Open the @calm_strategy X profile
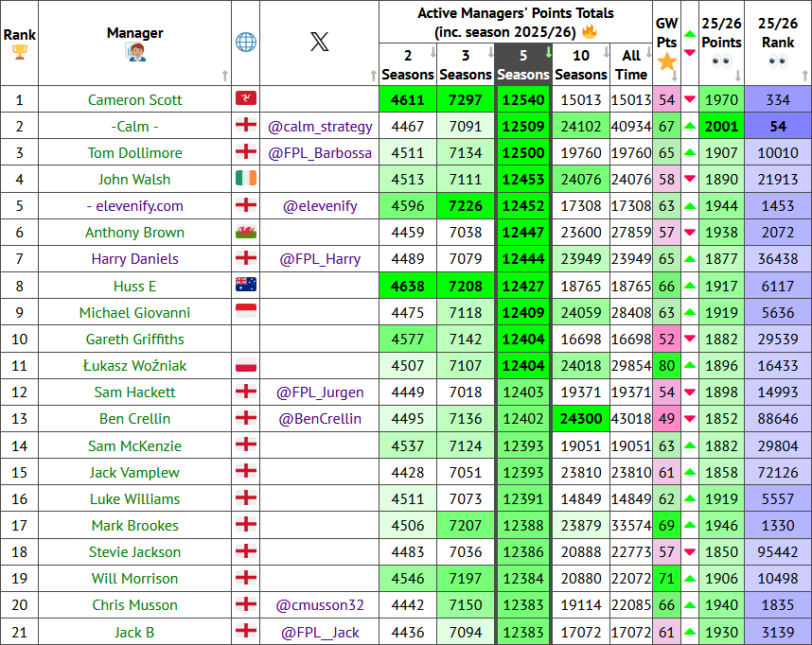This screenshot has height=645, width=812. [x=320, y=127]
